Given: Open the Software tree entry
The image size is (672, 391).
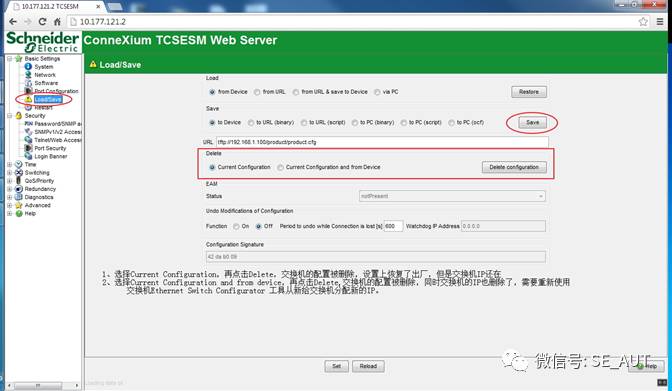Looking at the screenshot, I should [46, 83].
